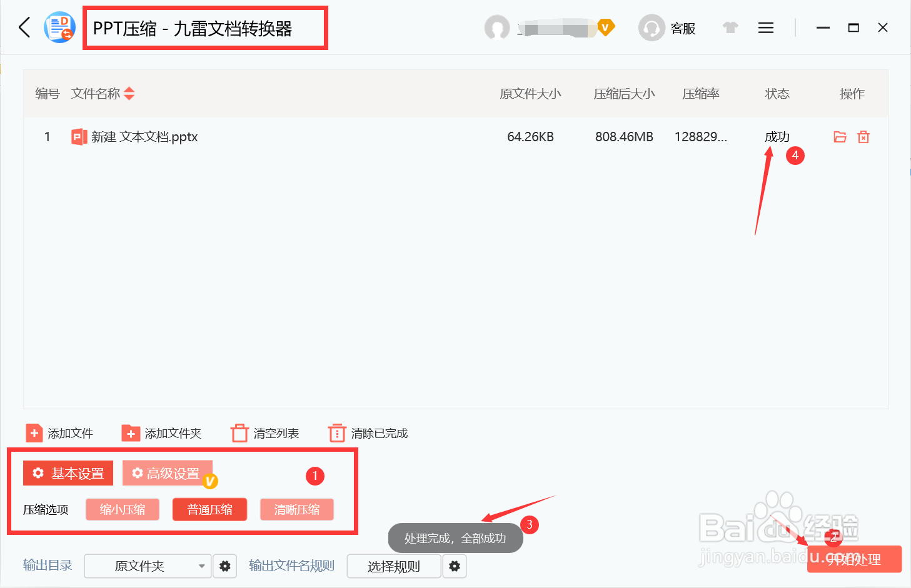Click the PowerPoint file icon in row 1
The height and width of the screenshot is (588, 911).
[79, 137]
